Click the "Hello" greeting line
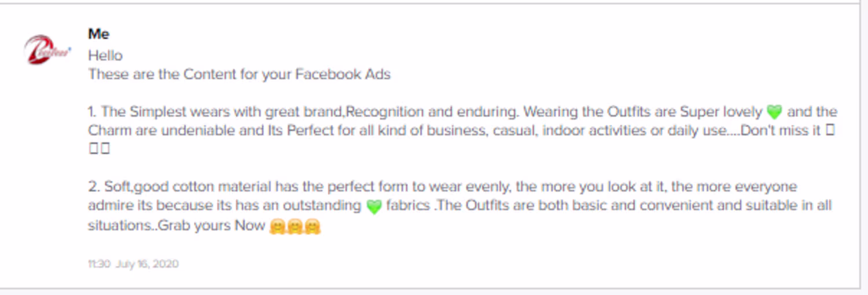 tap(105, 56)
